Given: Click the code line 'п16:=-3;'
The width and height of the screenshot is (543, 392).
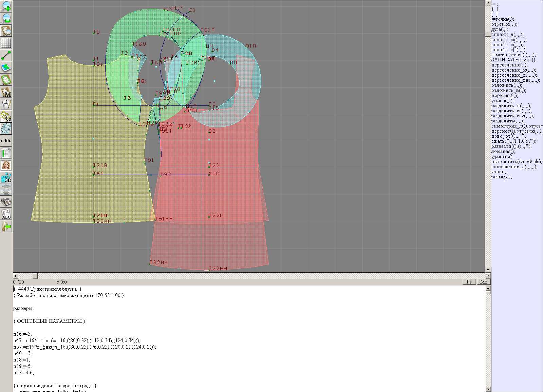Looking at the screenshot, I should click(x=23, y=334).
